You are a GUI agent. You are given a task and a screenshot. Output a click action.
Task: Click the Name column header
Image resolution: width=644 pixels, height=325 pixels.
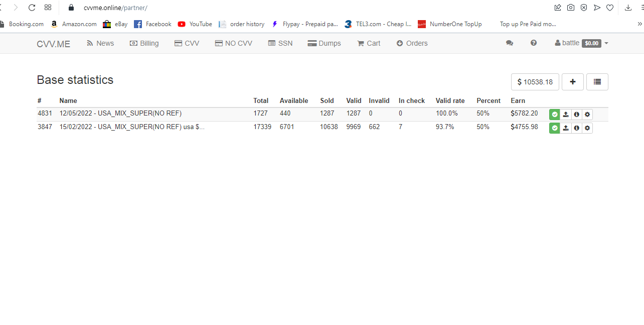pyautogui.click(x=68, y=100)
